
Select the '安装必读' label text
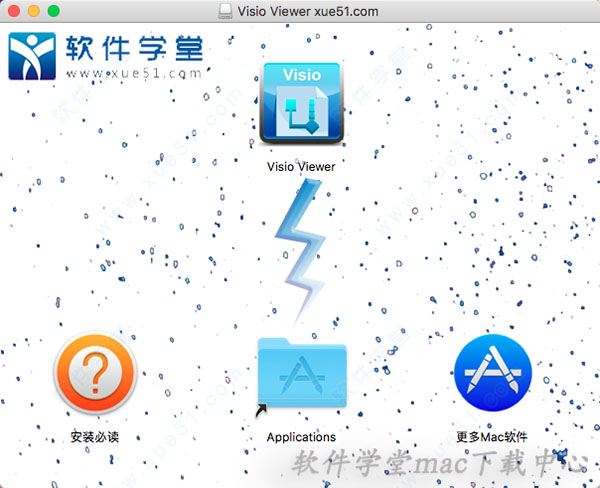coord(95,437)
